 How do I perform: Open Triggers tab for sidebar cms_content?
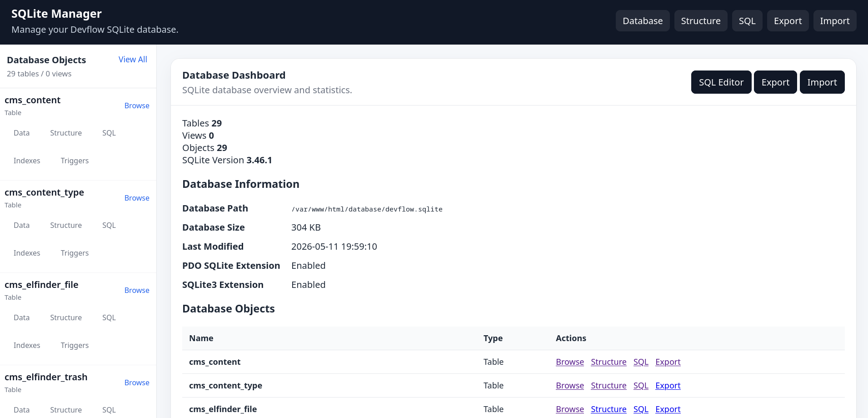coord(75,161)
